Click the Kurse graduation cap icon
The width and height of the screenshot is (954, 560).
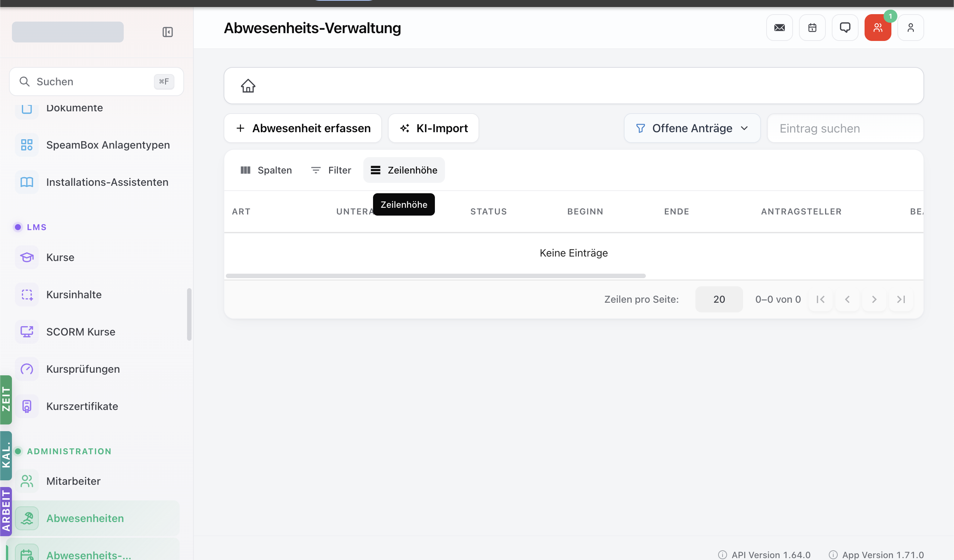27,257
